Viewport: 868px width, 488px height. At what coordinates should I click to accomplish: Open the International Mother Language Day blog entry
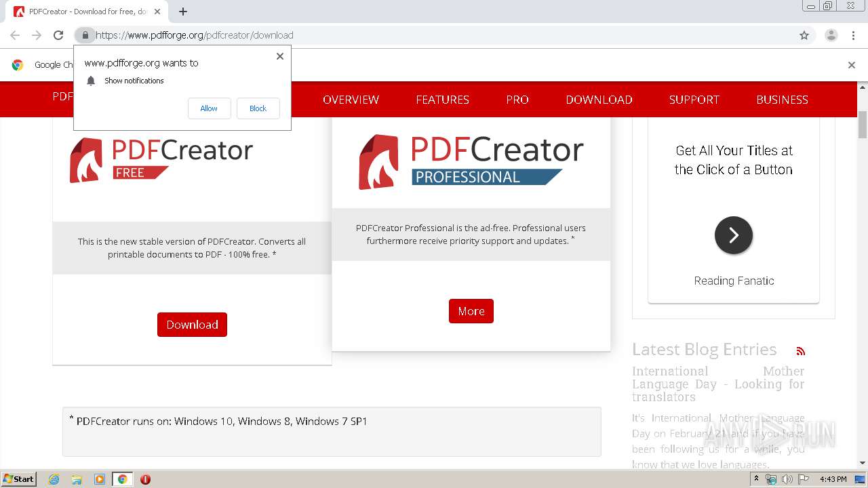click(718, 384)
